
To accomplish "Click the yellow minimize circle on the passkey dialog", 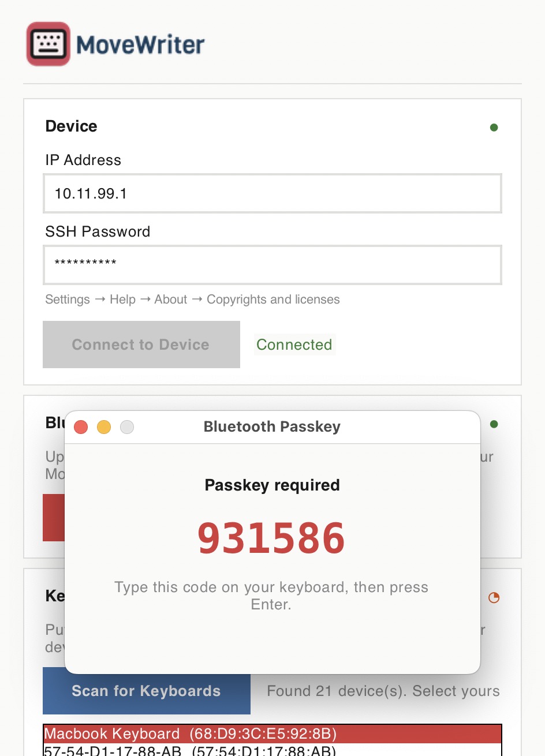I will click(x=104, y=427).
